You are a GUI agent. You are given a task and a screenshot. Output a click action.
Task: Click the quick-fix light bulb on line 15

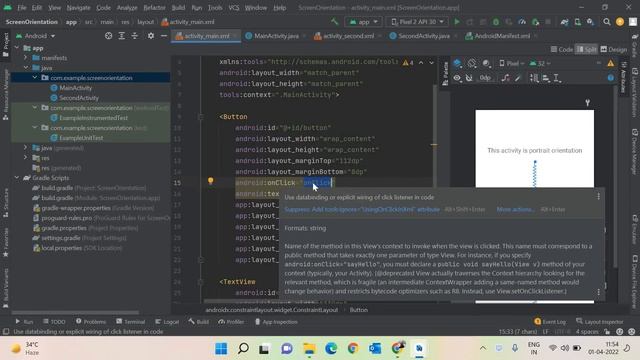[x=210, y=181]
